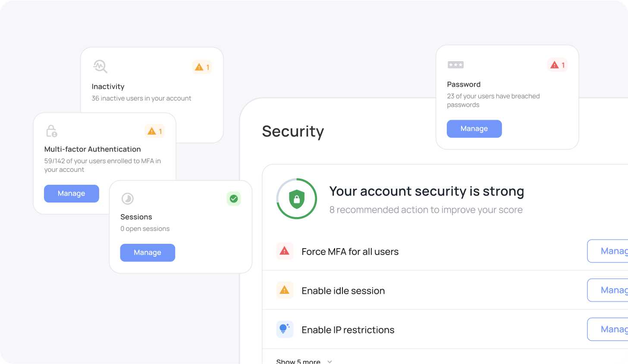Screen dimensions: 628x364
Task: Click orange warning icon beside idle session
Action: [x=285, y=290]
